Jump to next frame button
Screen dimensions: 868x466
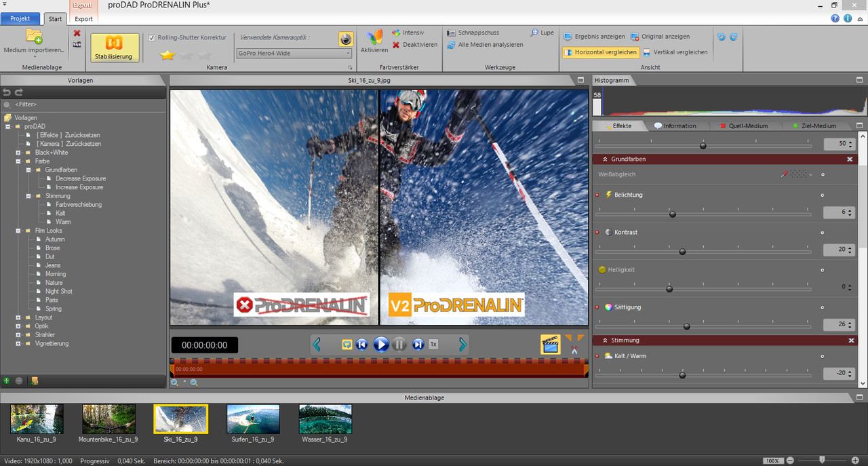(x=418, y=345)
